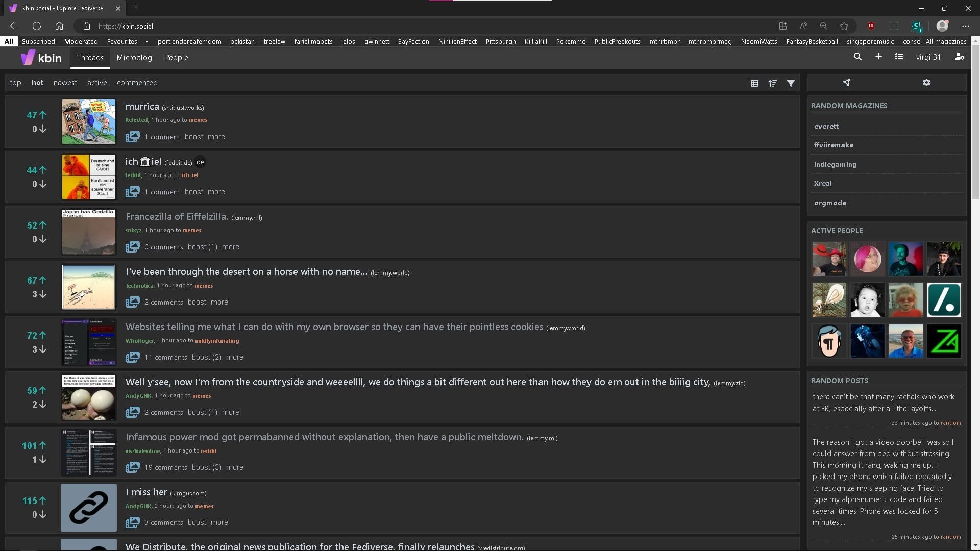Viewport: 980px width, 551px height.
Task: Open the browser settings ellipsis menu
Action: click(x=965, y=26)
